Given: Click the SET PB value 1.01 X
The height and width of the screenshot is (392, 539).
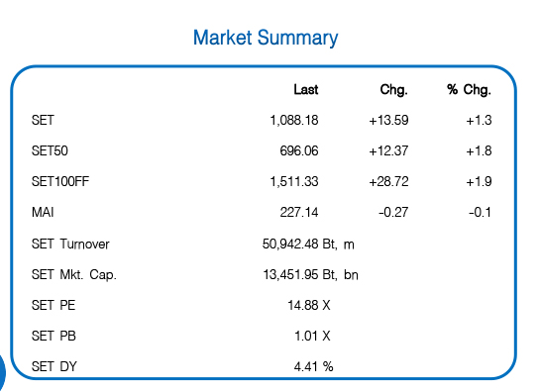Looking at the screenshot, I should coord(312,336).
